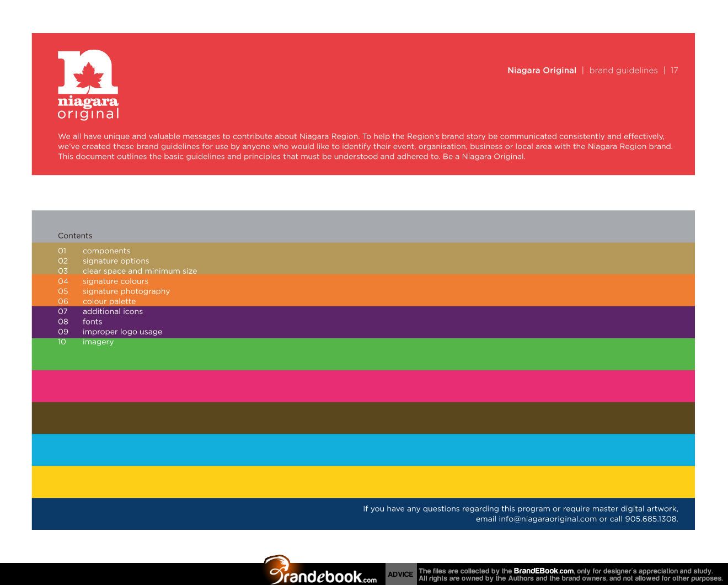Open contents entry 04 signature colours
Viewport: 728px width, 585px height.
pos(103,281)
